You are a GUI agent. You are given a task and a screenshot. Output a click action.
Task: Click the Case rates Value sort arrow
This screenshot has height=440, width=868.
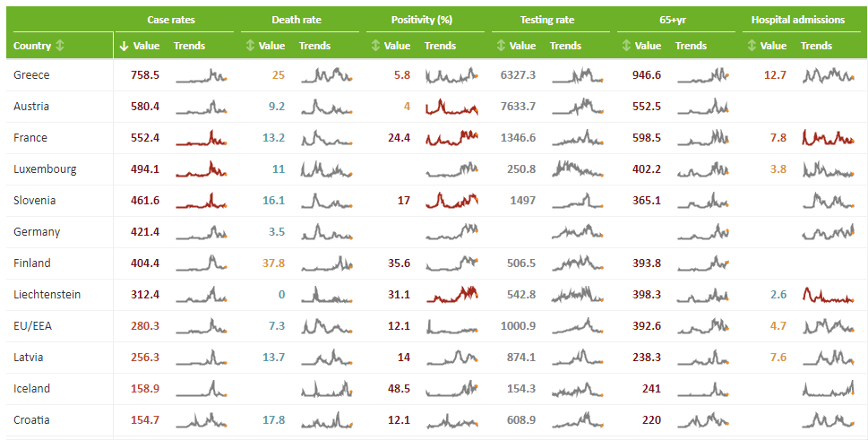click(124, 46)
